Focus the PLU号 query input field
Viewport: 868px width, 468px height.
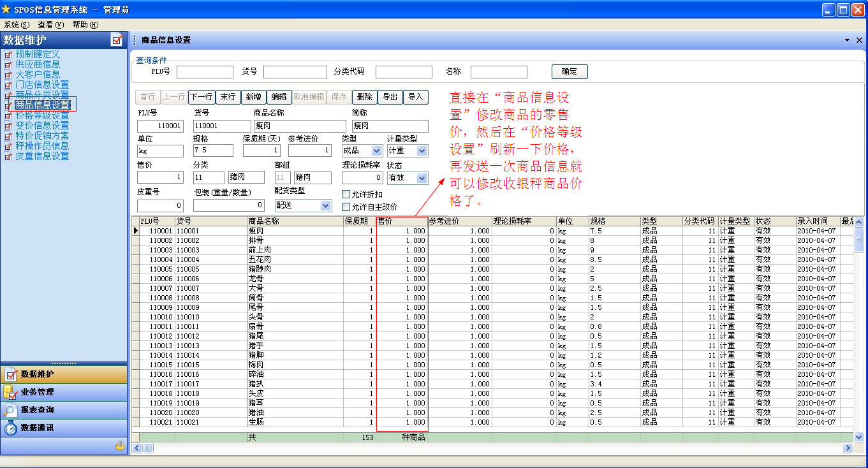pos(205,71)
